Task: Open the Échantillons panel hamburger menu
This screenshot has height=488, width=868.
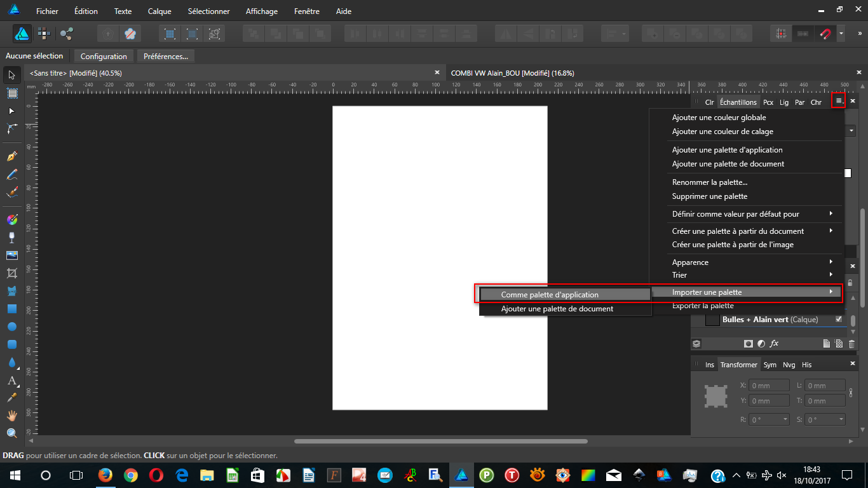Action: point(839,101)
